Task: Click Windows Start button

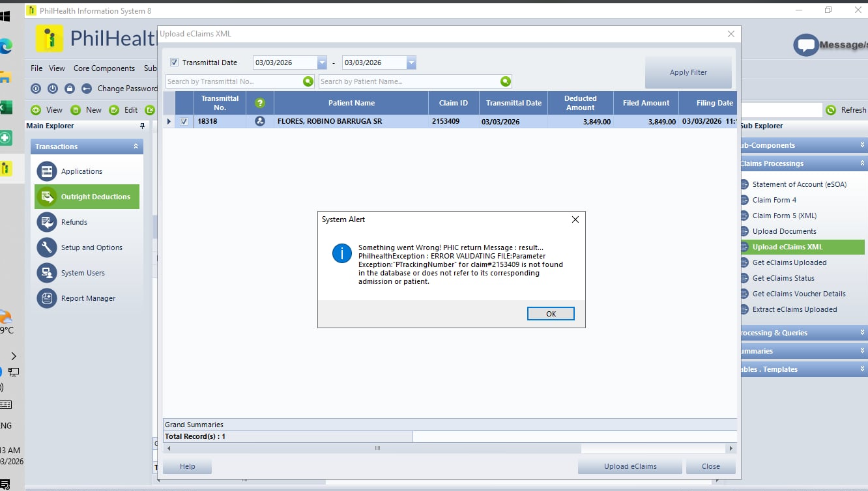Action: pyautogui.click(x=5, y=16)
